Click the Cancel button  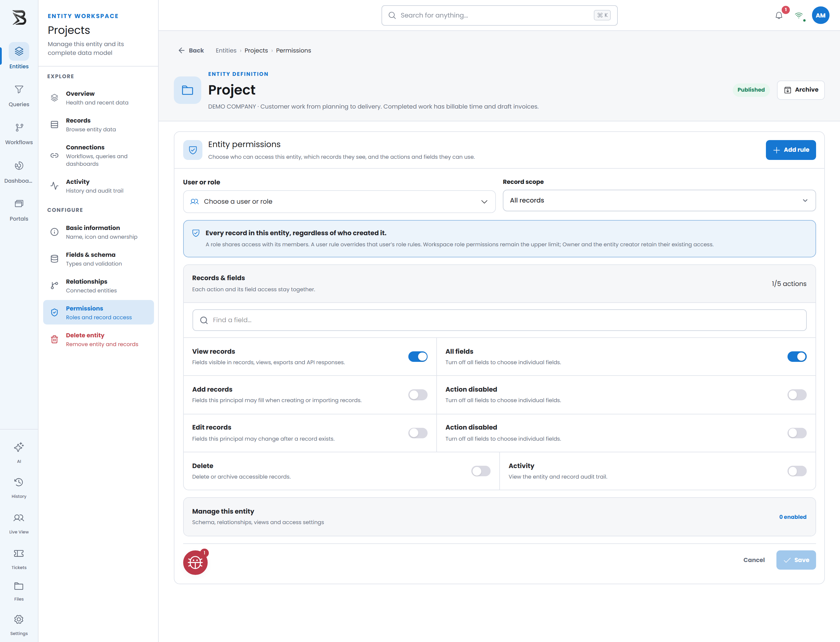754,560
